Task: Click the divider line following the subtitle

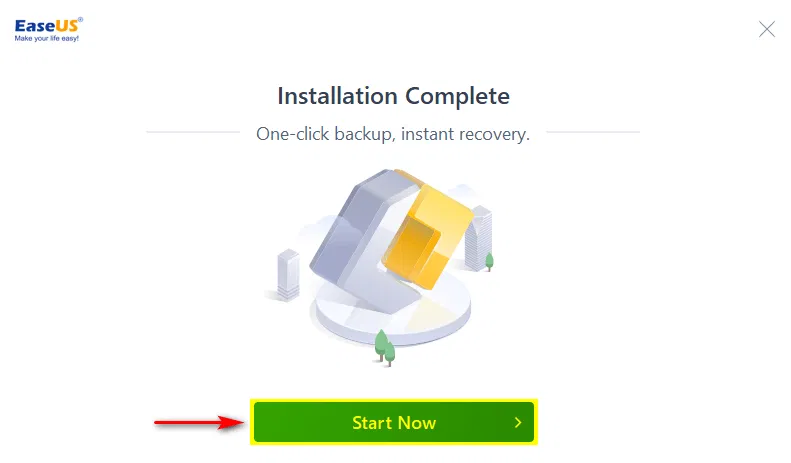Action: coord(593,132)
